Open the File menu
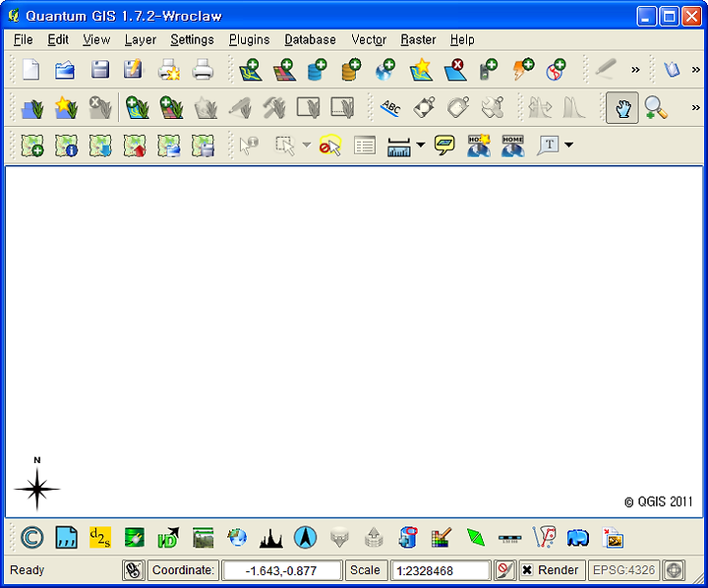This screenshot has height=588, width=708. 23,39
